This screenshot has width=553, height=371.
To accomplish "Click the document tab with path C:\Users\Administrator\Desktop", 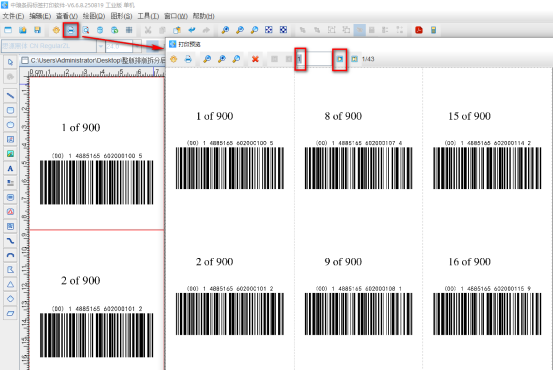I will click(93, 61).
